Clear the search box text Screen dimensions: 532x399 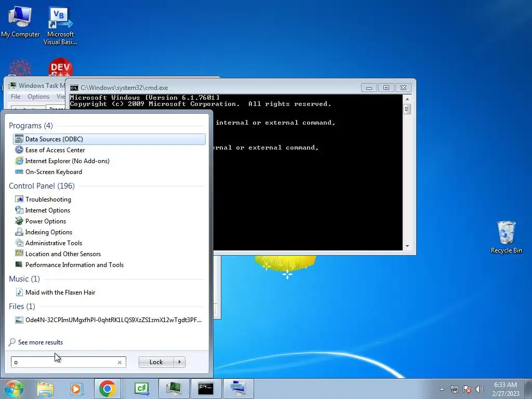120,362
